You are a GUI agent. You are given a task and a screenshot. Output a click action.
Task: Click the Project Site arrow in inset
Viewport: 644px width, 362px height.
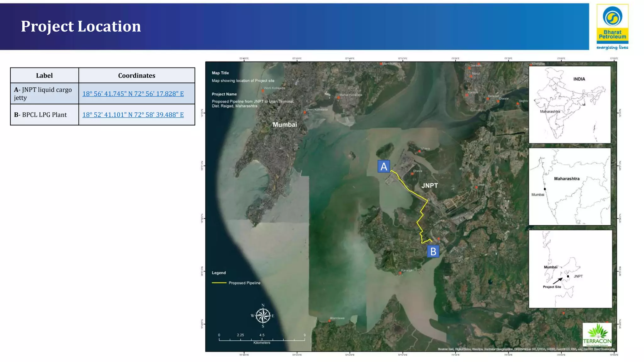coord(558,281)
